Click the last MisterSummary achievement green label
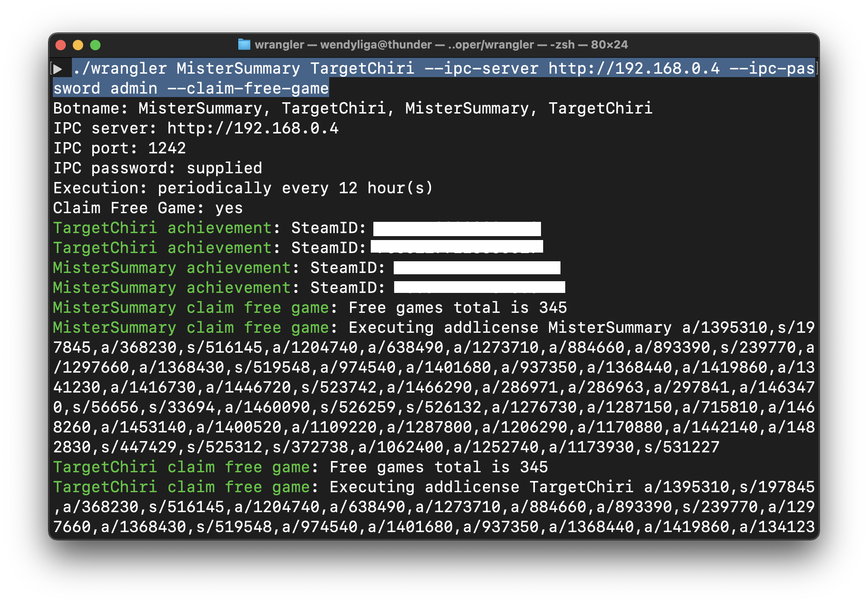The image size is (868, 604). click(172, 288)
